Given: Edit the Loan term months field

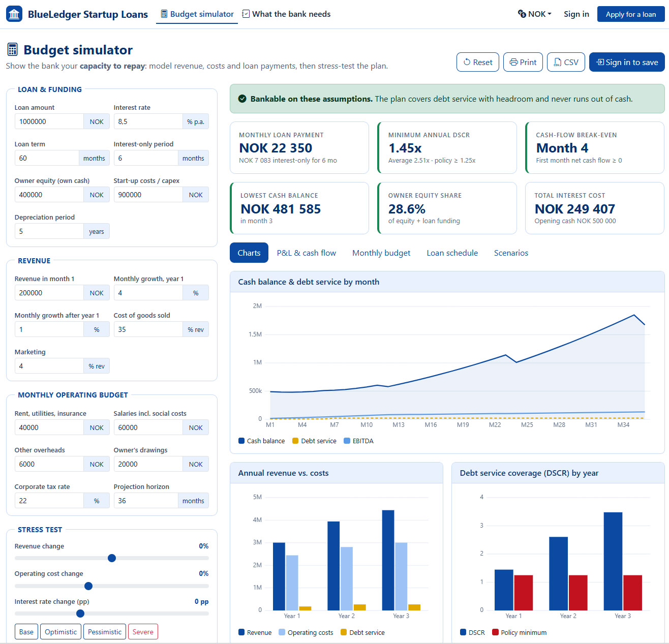Looking at the screenshot, I should 47,158.
